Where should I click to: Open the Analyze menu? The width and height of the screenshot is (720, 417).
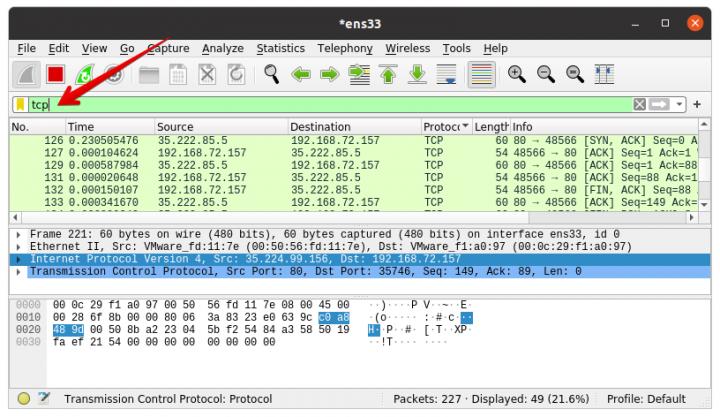point(223,48)
